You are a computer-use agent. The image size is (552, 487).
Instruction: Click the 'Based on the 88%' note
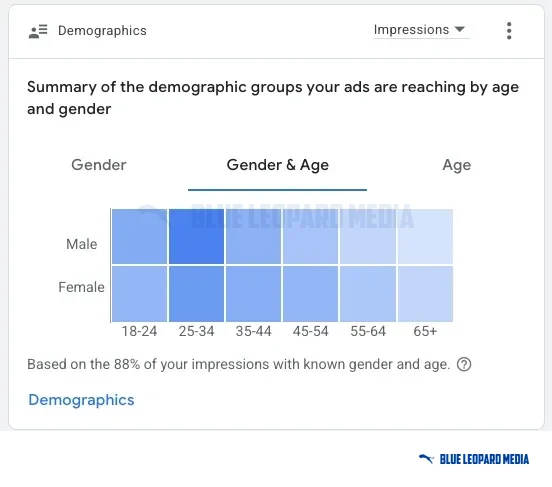point(239,364)
